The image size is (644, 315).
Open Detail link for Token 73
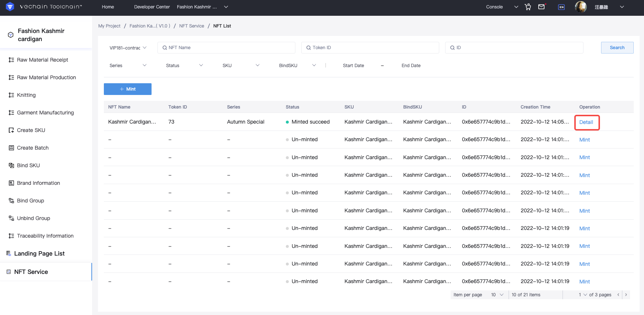coord(586,122)
